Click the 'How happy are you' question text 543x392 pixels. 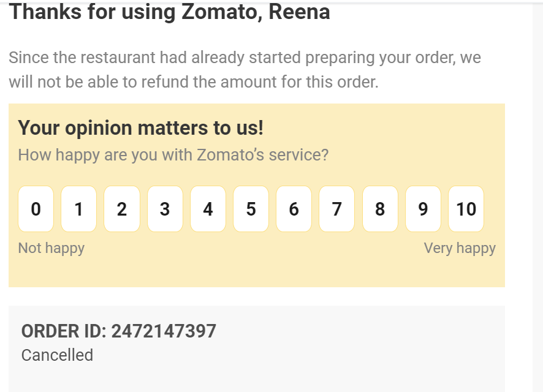(173, 154)
